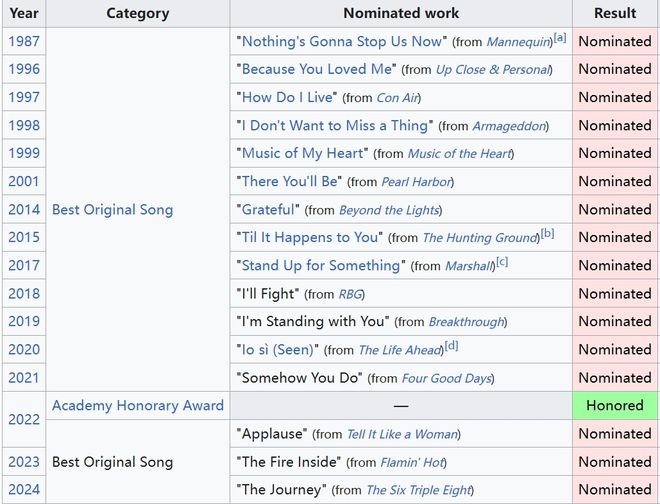The width and height of the screenshot is (660, 504).
Task: Click the green Honored result cell
Action: (x=615, y=406)
